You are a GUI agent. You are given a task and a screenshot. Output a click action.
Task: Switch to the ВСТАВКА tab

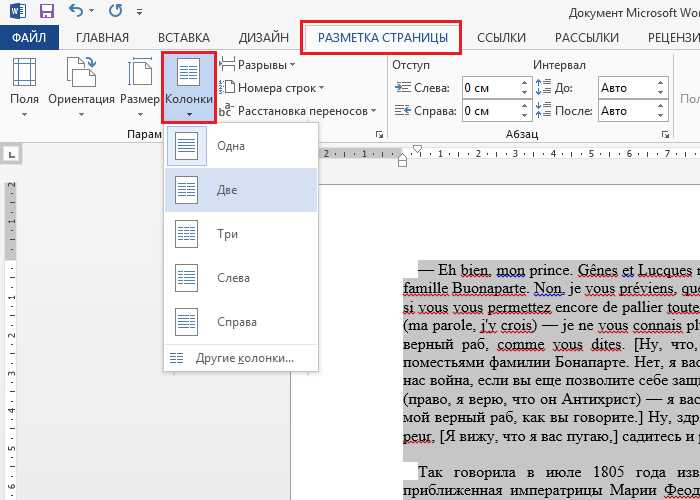(x=184, y=38)
